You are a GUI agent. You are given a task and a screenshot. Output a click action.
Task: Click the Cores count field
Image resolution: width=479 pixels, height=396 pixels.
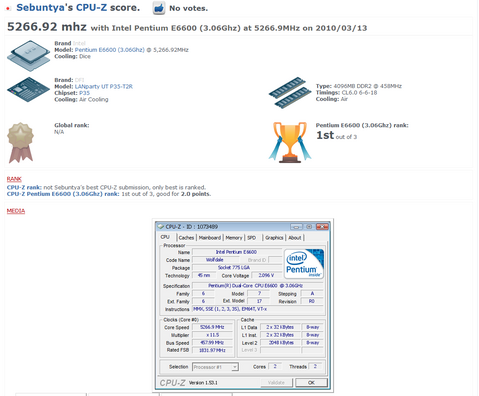tap(275, 366)
